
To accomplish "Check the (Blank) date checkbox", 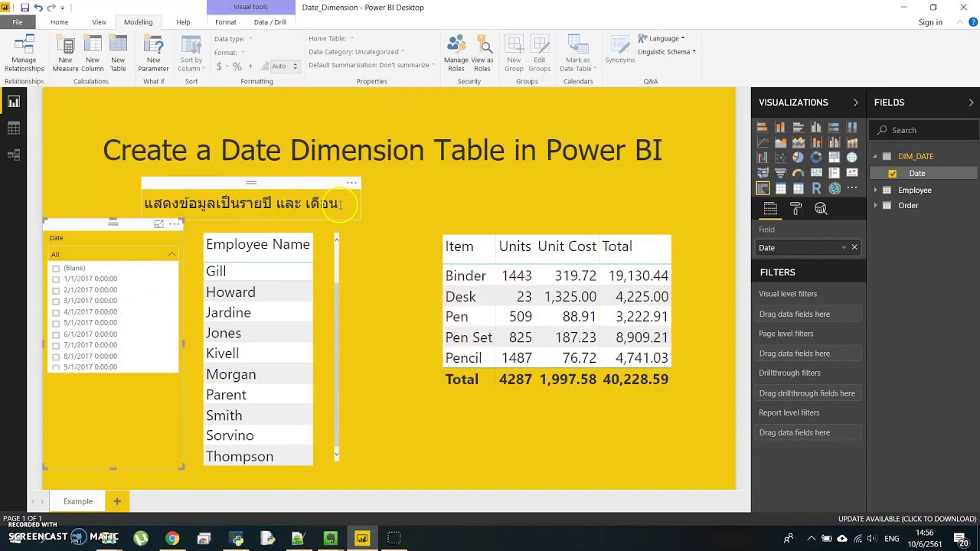I will click(56, 268).
